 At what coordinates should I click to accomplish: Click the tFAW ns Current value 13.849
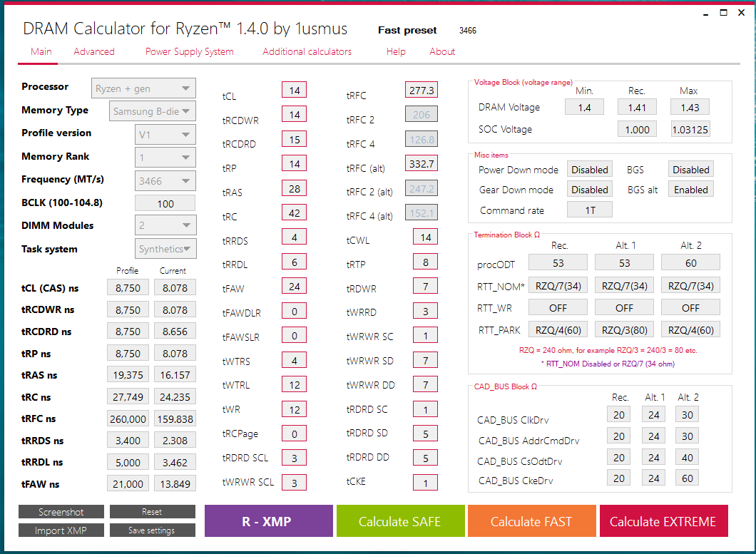[x=175, y=483]
